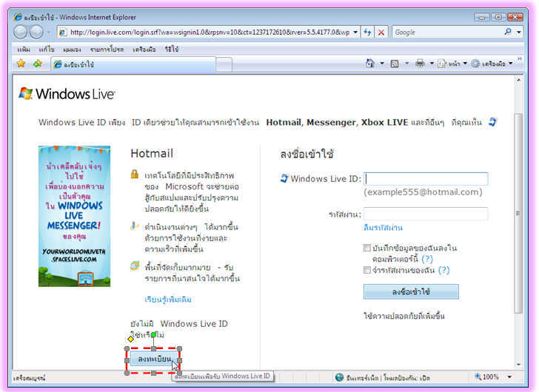Click the Refresh page icon
Image resolution: width=539 pixels, height=392 pixels.
click(x=367, y=33)
